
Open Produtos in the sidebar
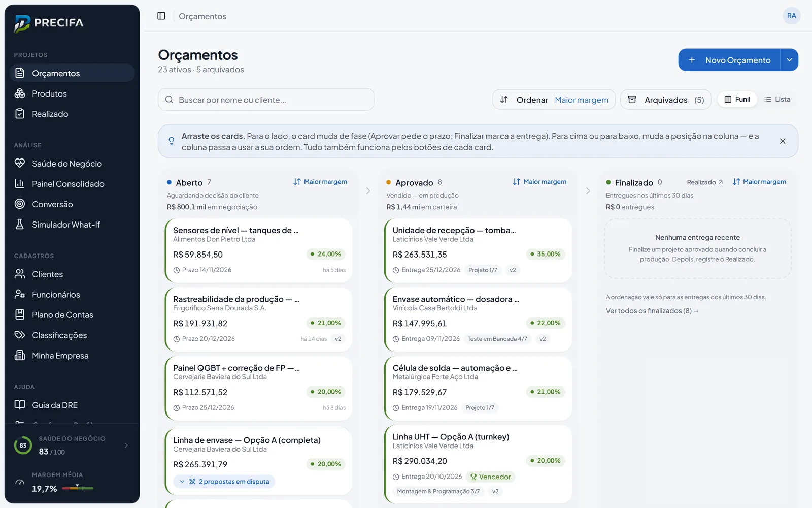click(72, 93)
